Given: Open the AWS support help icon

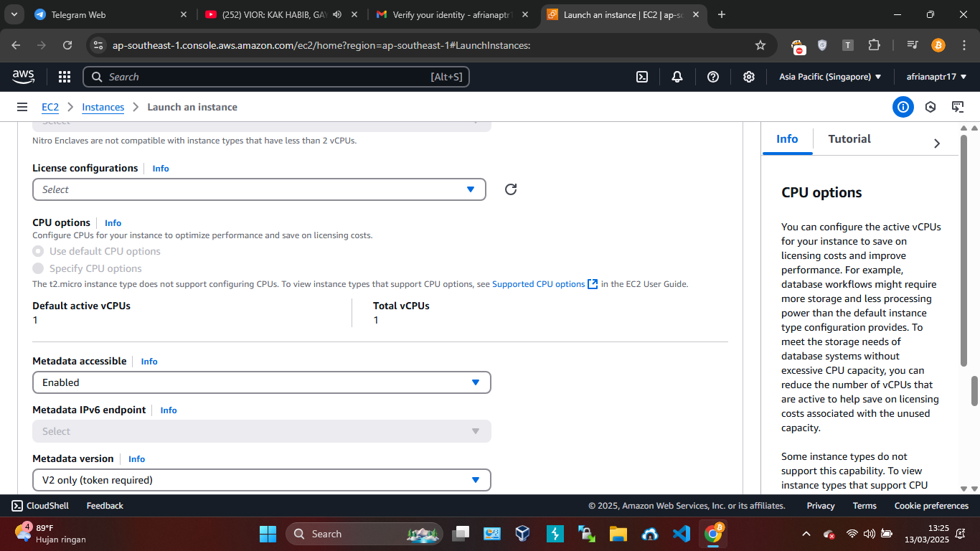Looking at the screenshot, I should [x=713, y=77].
